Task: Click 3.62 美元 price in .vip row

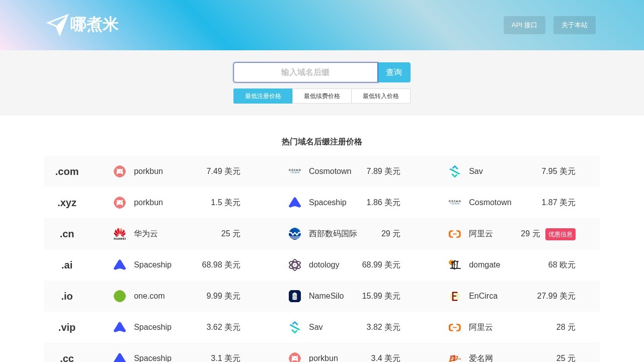Action: (x=223, y=327)
